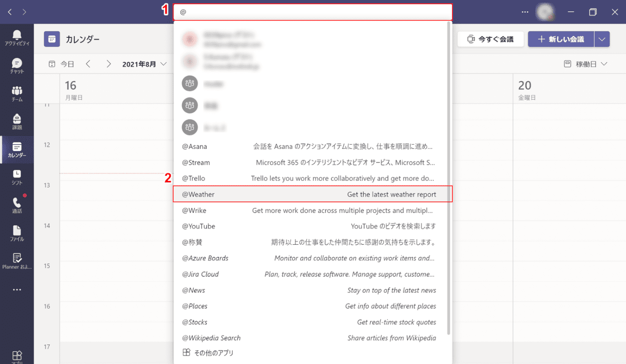Screen dimensions: 626x364
Task: Go forward using the forward arrow
Action: tap(24, 12)
